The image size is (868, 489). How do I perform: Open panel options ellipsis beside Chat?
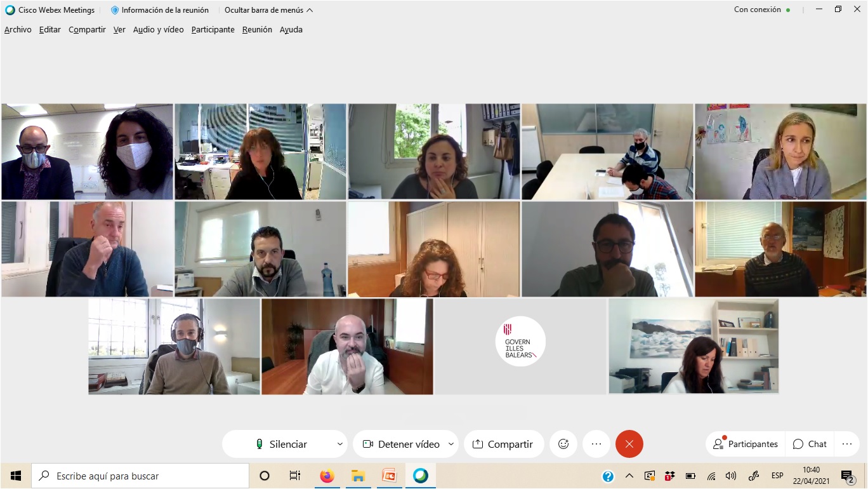[846, 444]
